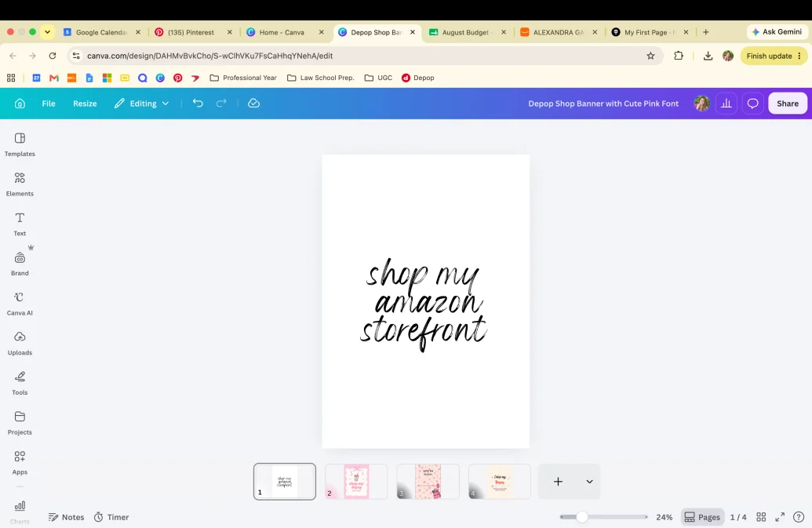Open Gmail bookmark icon
Viewport: 812px width, 528px height.
pos(54,78)
